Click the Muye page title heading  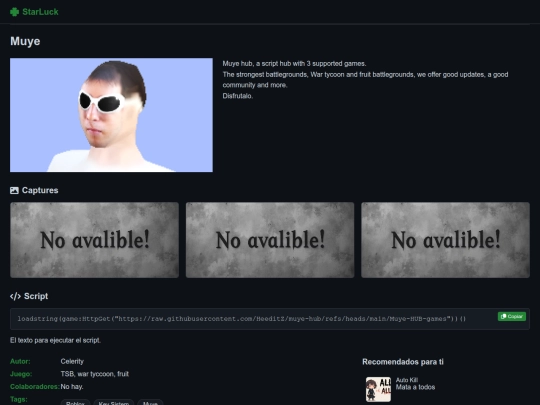tap(25, 41)
